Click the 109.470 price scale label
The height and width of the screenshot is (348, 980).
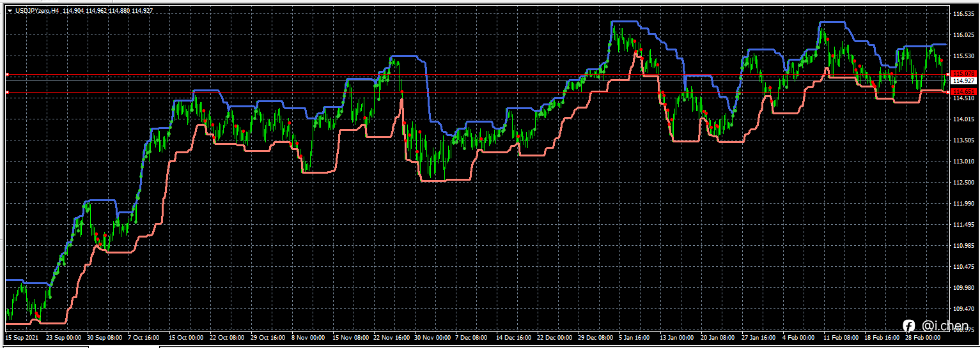click(x=963, y=308)
